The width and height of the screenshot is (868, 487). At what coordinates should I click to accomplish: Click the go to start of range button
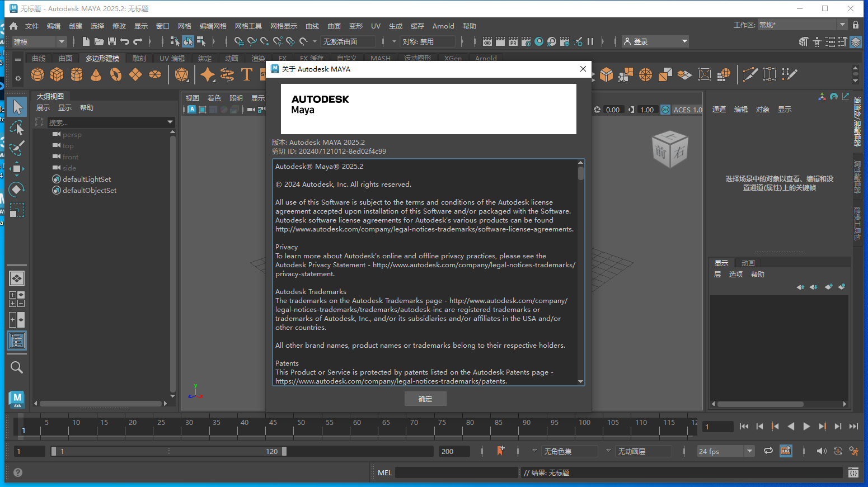(x=744, y=427)
